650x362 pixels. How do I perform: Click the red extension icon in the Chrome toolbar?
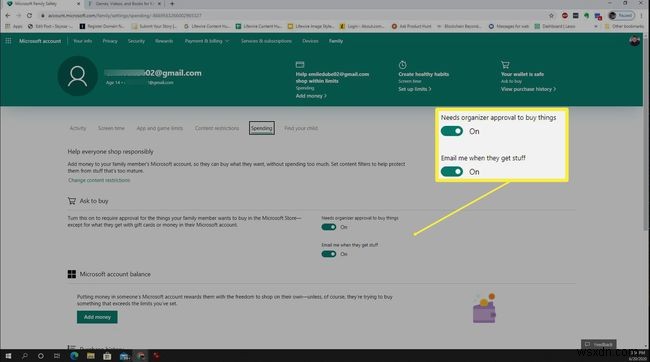pos(565,16)
